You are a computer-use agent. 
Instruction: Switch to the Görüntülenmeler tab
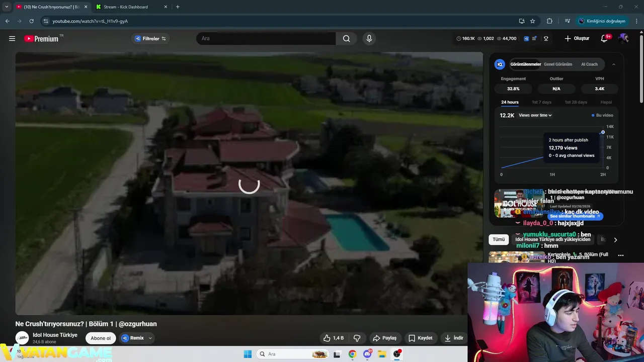coord(525,64)
